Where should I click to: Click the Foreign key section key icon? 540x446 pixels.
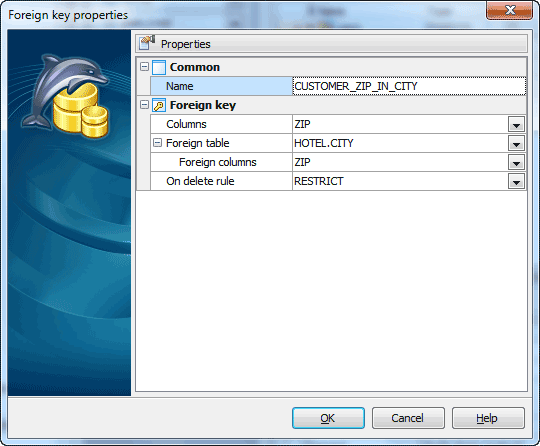159,105
